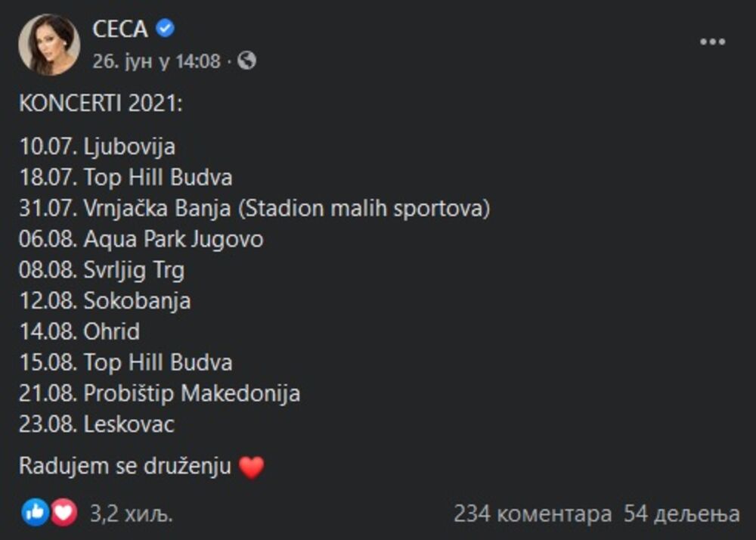The height and width of the screenshot is (540, 756).
Task: Open the three-dot post options menu
Action: click(712, 42)
